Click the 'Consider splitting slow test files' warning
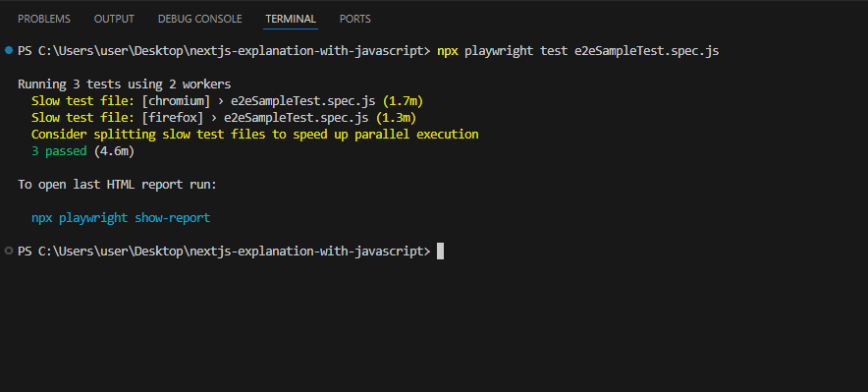The image size is (868, 392). [x=255, y=135]
